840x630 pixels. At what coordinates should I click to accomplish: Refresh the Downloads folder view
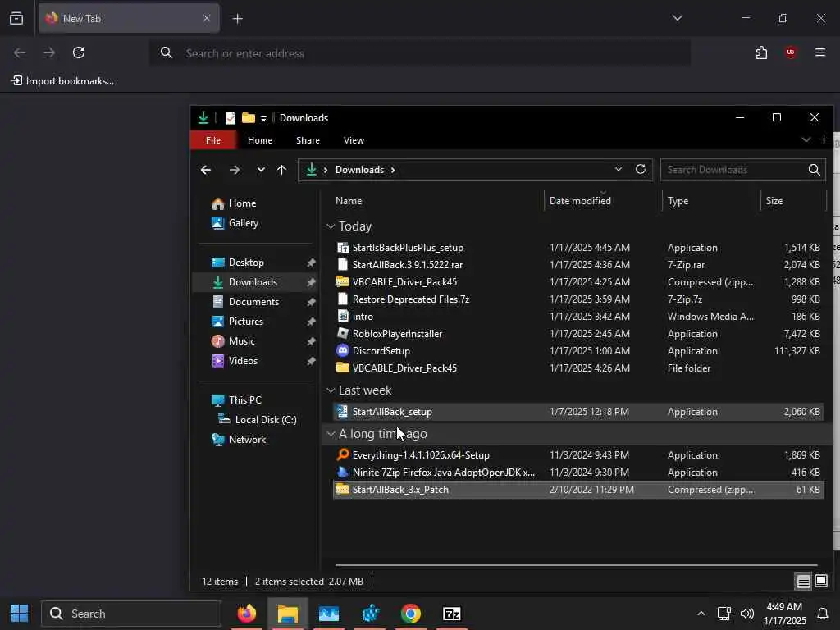coord(640,169)
